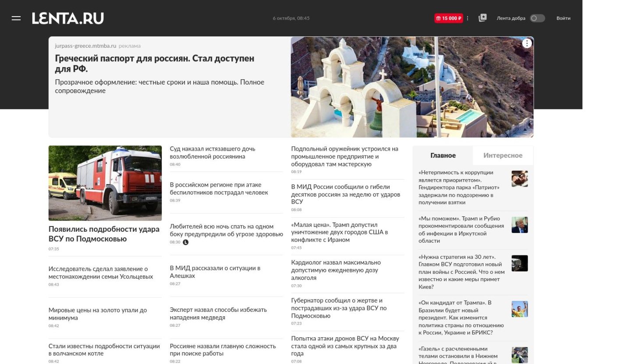
Task: Open 'Суд наказал истязавшего дочь' article
Action: pos(213,152)
